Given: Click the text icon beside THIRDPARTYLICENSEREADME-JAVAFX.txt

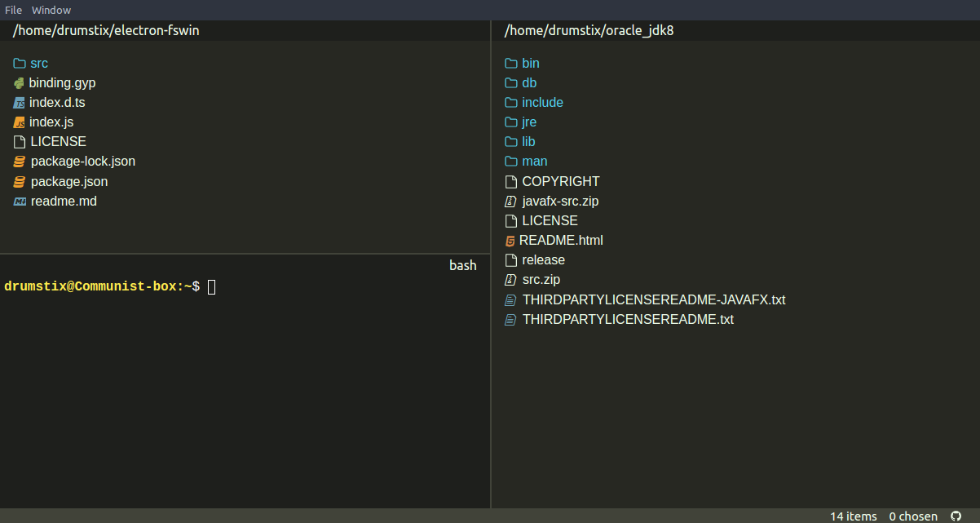Looking at the screenshot, I should [x=511, y=300].
